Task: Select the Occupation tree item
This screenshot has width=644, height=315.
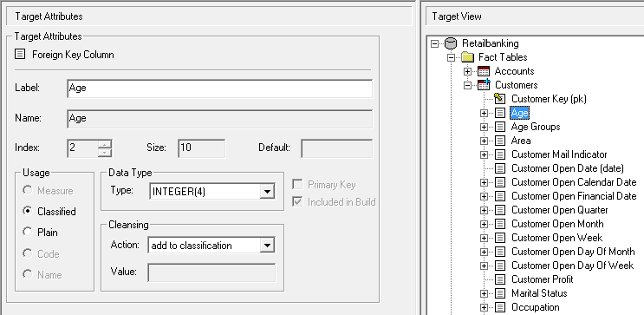Action: pos(535,307)
